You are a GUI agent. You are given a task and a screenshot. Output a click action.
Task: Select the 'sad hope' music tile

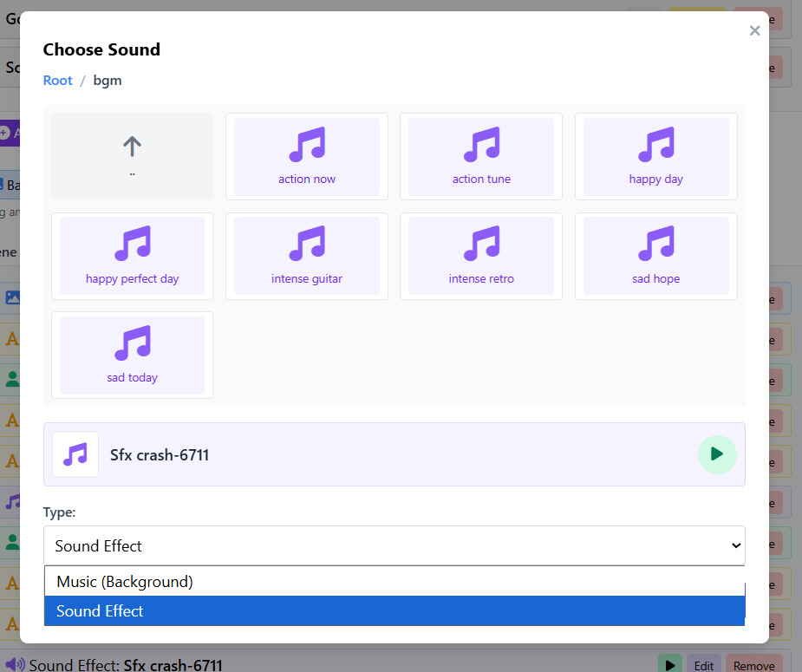[655, 256]
